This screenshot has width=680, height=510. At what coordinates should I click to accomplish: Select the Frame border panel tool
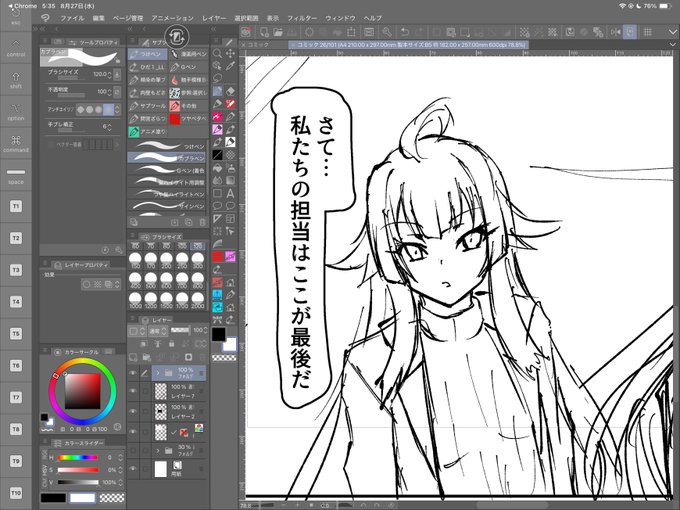(x=230, y=219)
